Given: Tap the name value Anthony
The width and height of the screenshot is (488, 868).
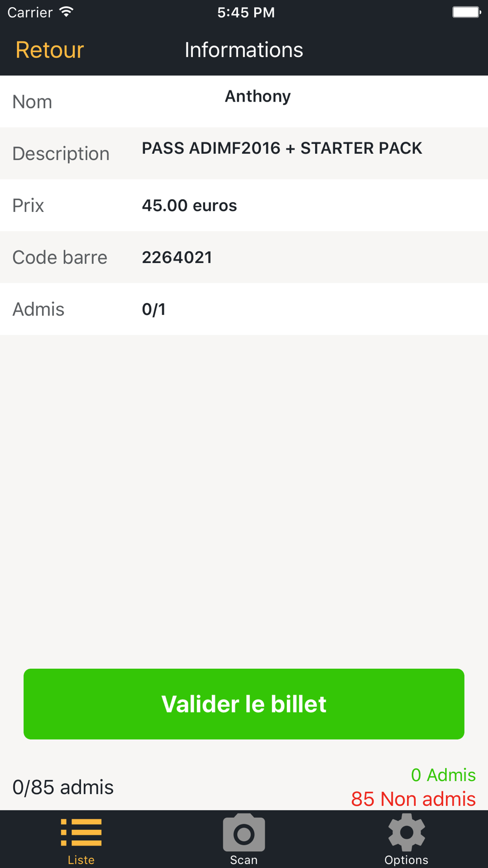Looking at the screenshot, I should click(258, 96).
